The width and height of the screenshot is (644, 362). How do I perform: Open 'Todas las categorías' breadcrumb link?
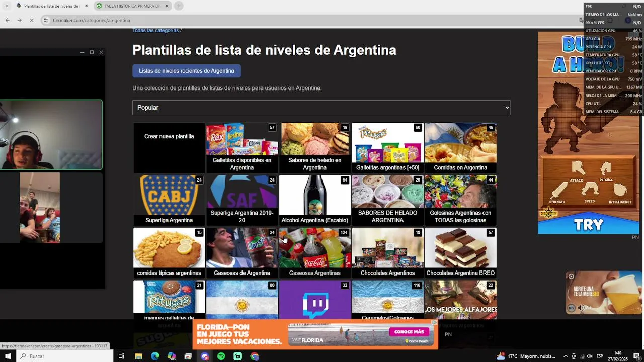pos(155,30)
